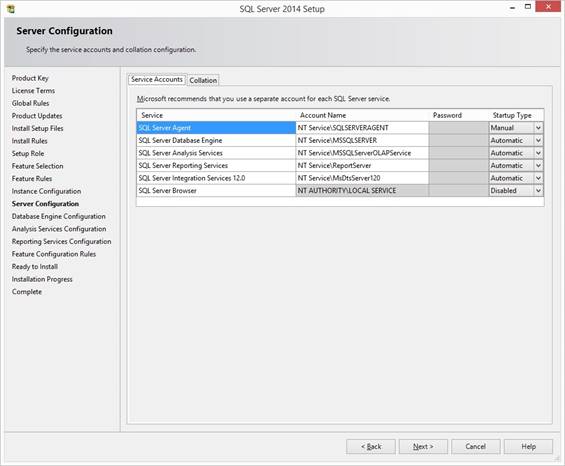This screenshot has width=565, height=466.
Task: Click Database Engine Configuration step
Action: 59,217
